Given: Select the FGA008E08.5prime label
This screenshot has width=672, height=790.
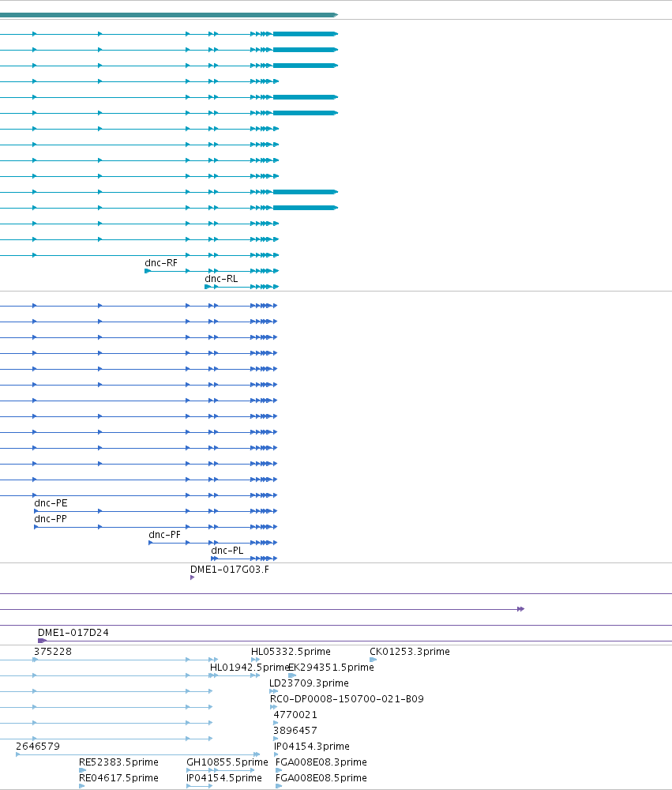Looking at the screenshot, I should point(321,778).
